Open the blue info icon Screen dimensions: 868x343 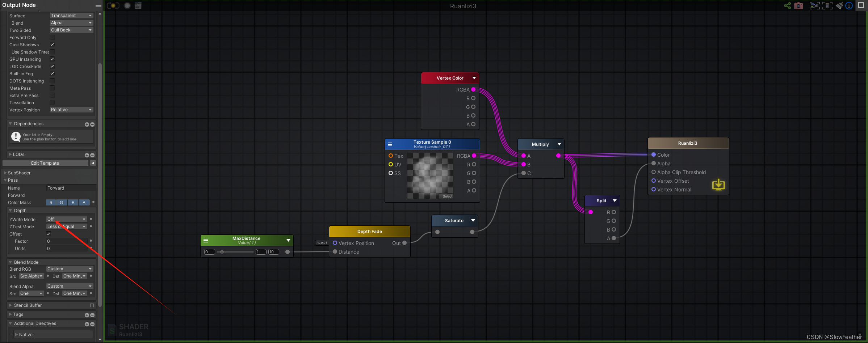(849, 5)
